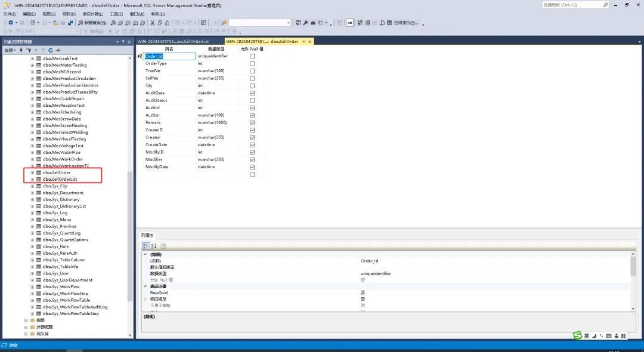The height and width of the screenshot is (352, 644).
Task: Close the dbo.SellOrder document tab
Action: (x=310, y=42)
